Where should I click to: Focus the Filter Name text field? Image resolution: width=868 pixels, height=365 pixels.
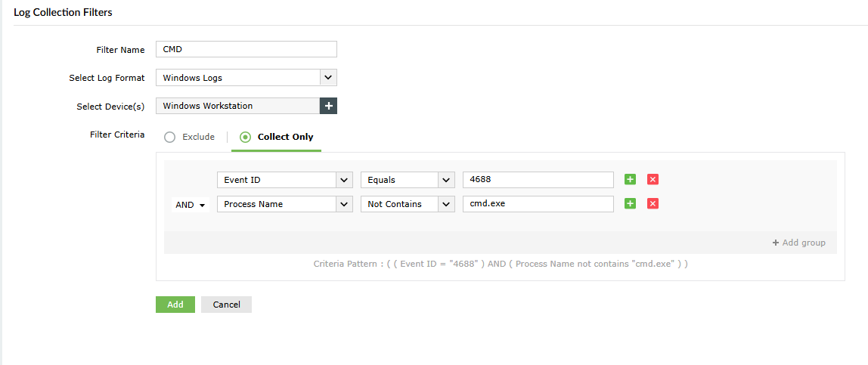click(246, 49)
